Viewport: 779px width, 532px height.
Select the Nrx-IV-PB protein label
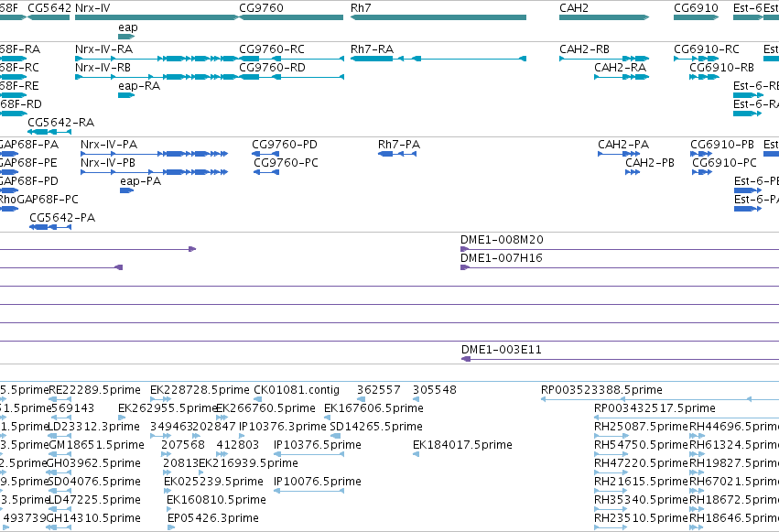108,163
